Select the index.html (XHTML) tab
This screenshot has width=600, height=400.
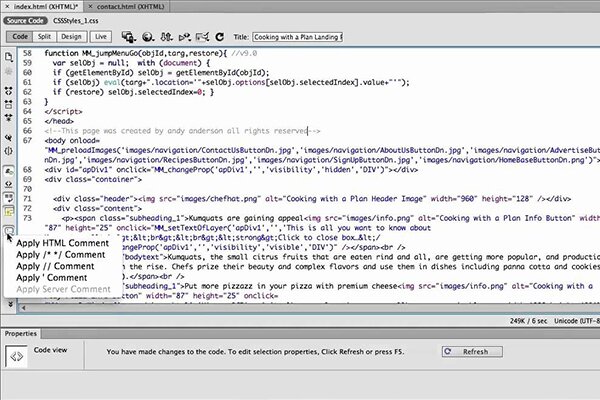click(46, 7)
